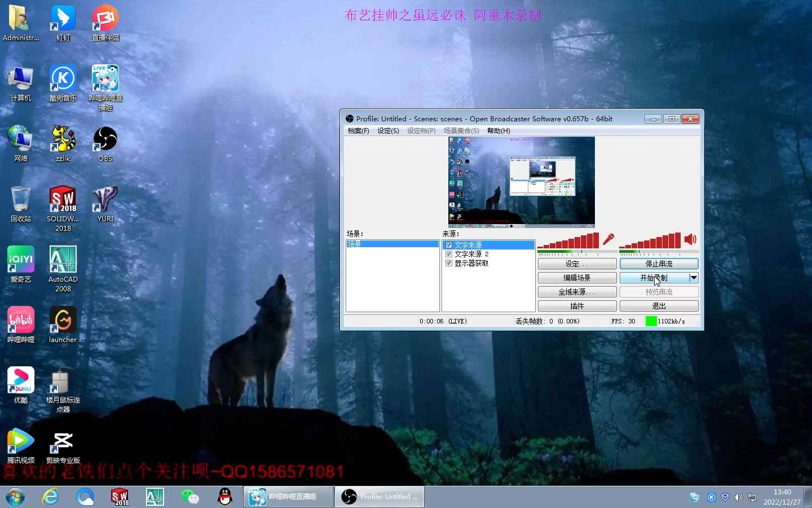This screenshot has width=812, height=508.
Task: Toggle the 文字来源 2 source checkbox
Action: (449, 254)
